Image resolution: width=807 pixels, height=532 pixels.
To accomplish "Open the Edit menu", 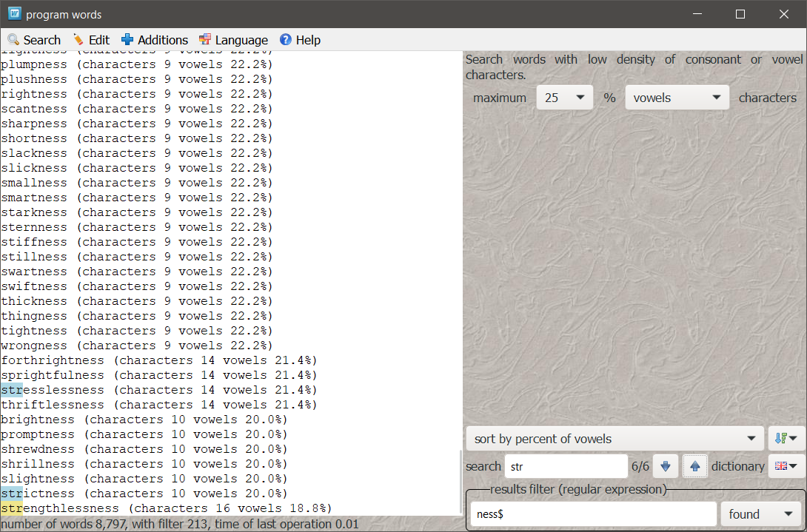I will [x=91, y=40].
